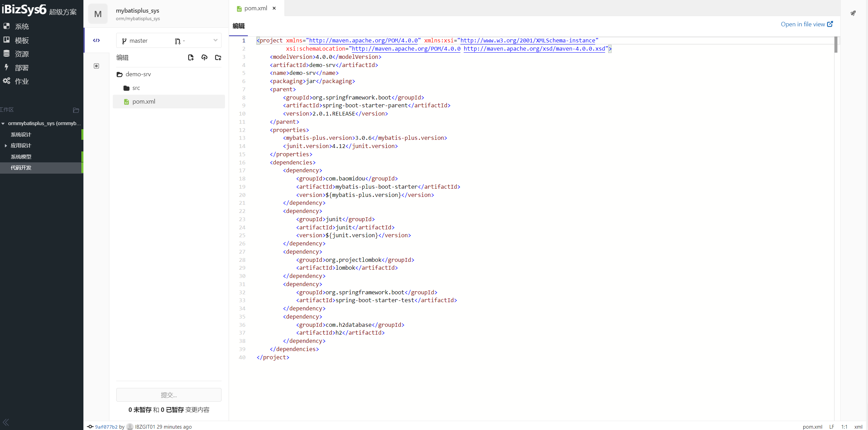Select the 编辑 editor mode tab
The height and width of the screenshot is (430, 868).
tap(239, 26)
